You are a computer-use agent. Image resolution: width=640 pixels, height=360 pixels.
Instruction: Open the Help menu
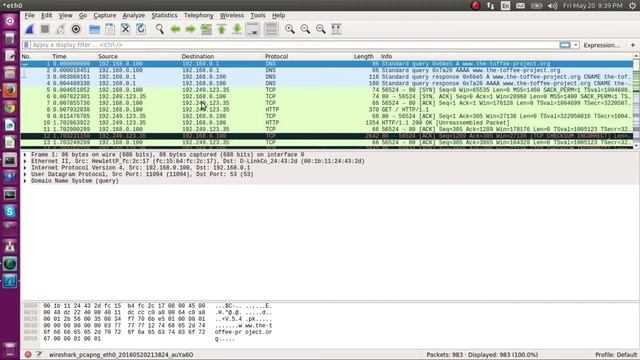click(278, 15)
